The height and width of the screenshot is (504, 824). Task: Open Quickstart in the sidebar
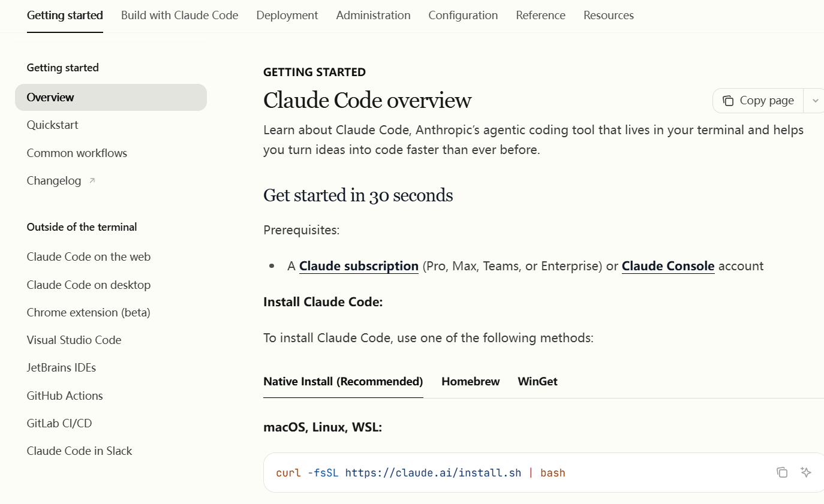click(x=53, y=125)
